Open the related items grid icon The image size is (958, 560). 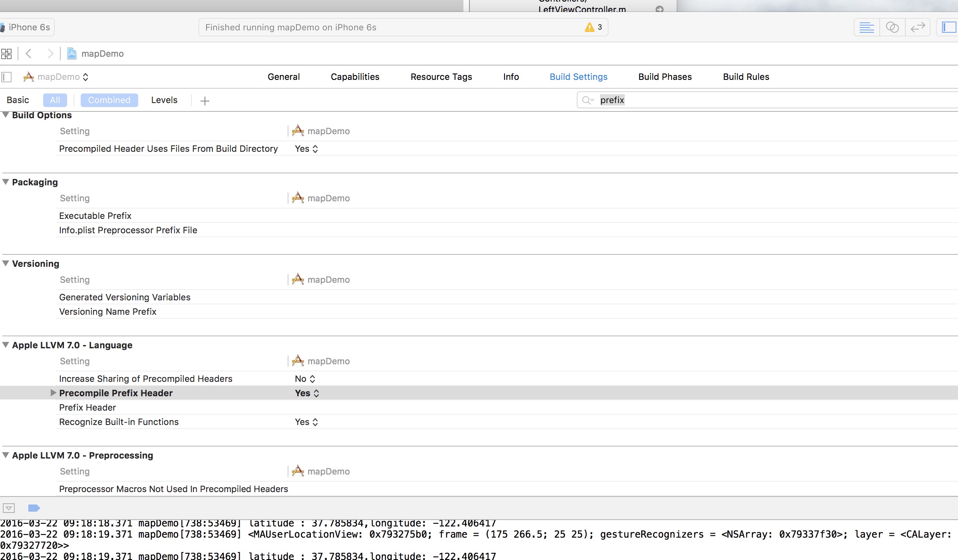[6, 54]
